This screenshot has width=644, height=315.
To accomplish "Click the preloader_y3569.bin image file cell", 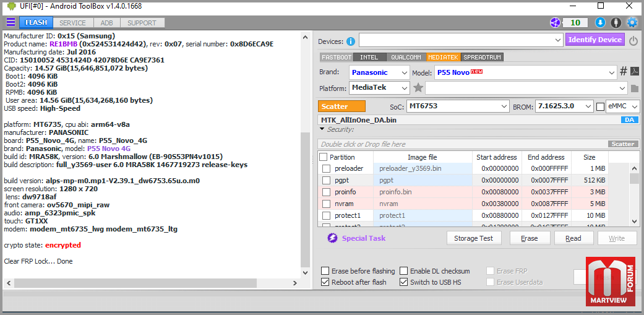I will coord(422,168).
